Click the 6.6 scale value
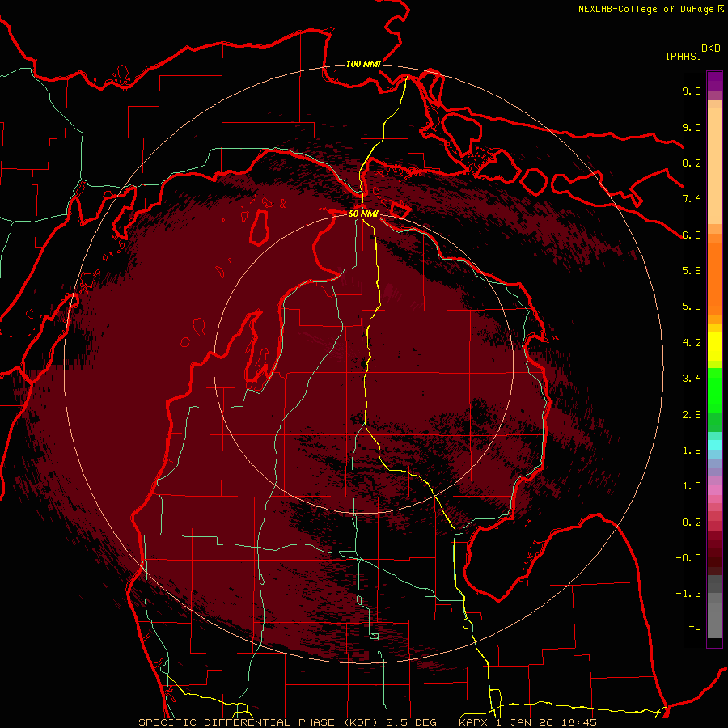728x728 pixels. point(692,235)
